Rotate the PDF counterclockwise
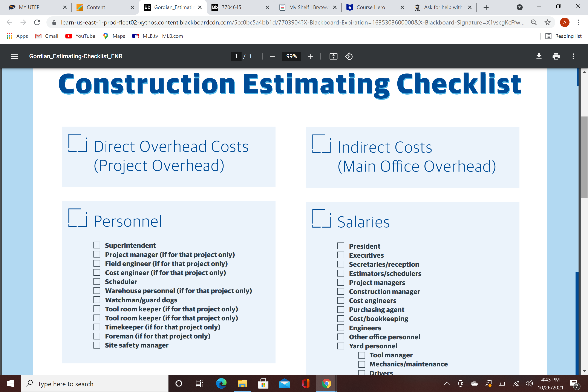The image size is (588, 392). pyautogui.click(x=349, y=56)
